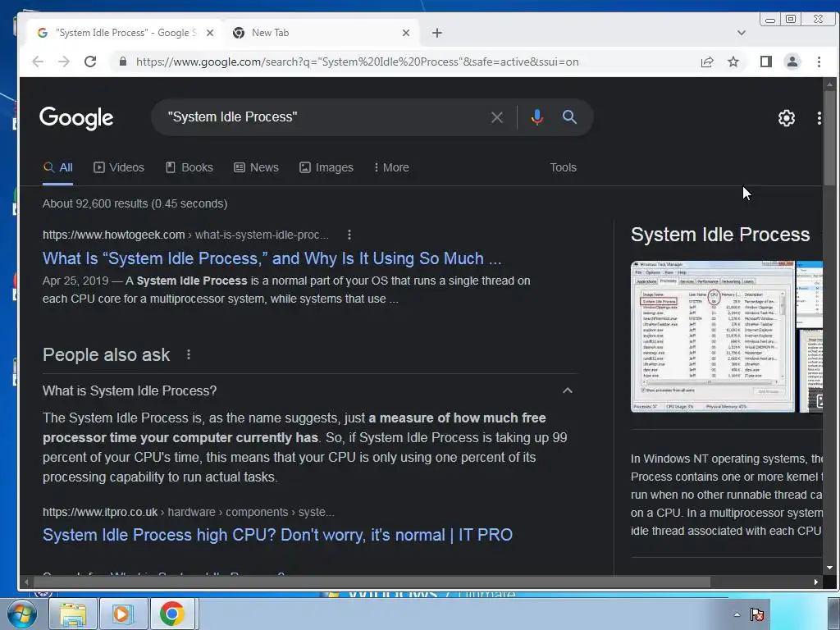This screenshot has width=840, height=630.
Task: Open the Chrome profile avatar menu
Action: pyautogui.click(x=792, y=62)
